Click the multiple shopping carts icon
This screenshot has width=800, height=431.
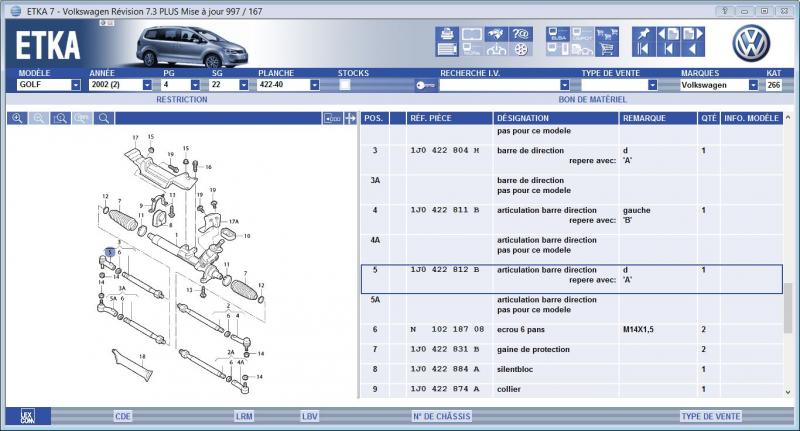click(607, 34)
